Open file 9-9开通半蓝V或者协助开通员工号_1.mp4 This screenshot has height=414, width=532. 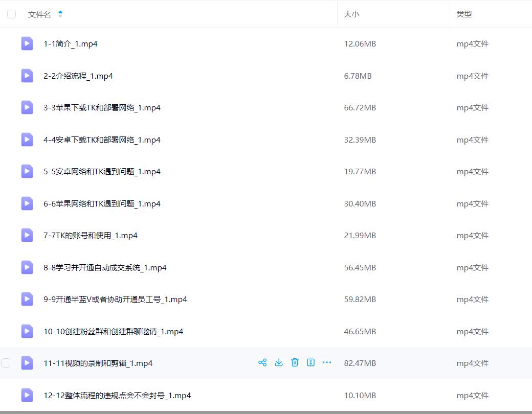(x=115, y=300)
